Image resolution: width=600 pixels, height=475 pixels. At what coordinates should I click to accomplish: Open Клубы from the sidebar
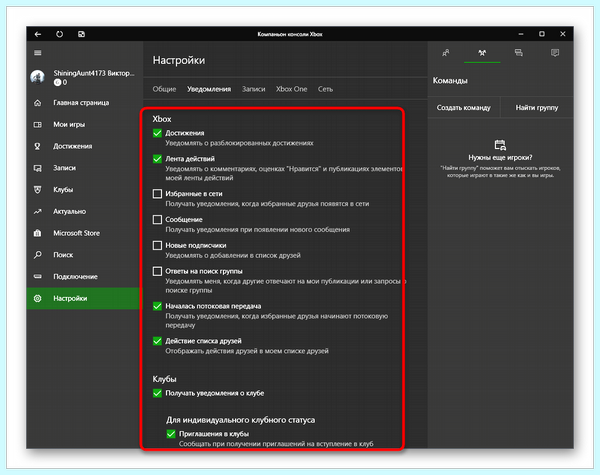click(84, 189)
